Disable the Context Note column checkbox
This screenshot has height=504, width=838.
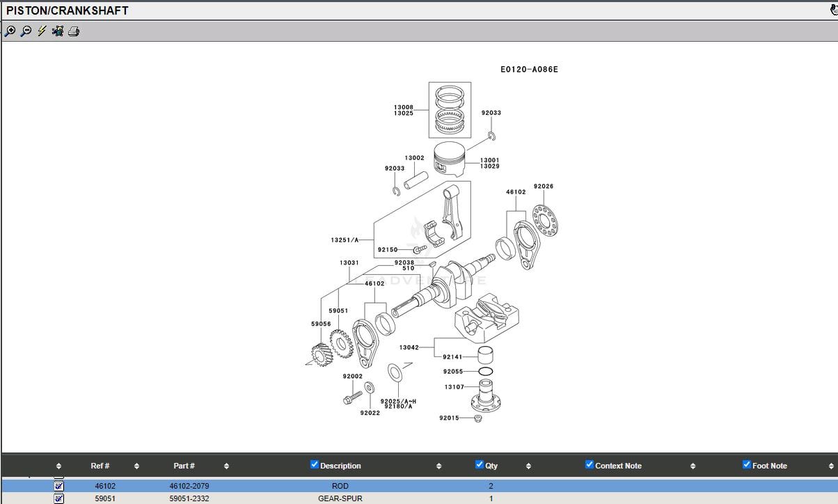590,465
